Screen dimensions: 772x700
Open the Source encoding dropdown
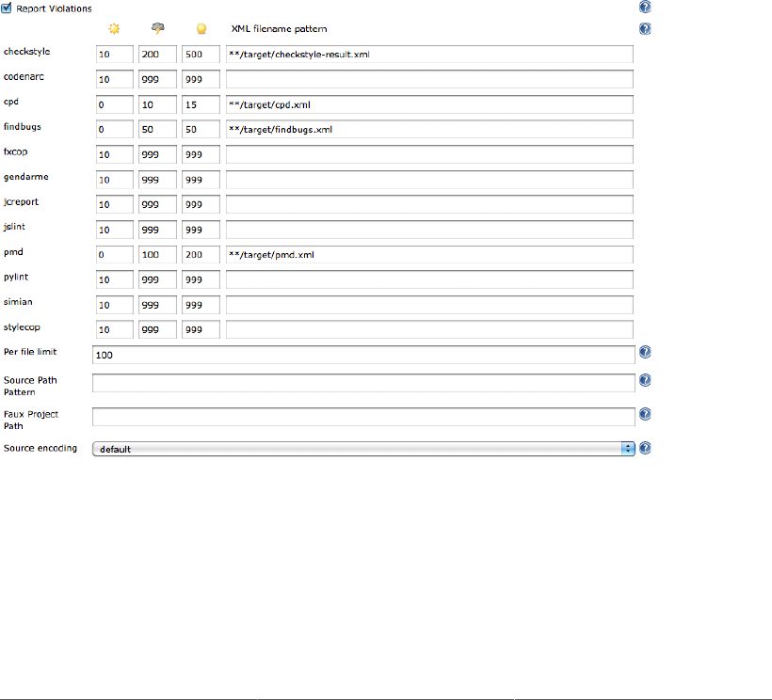tap(363, 449)
